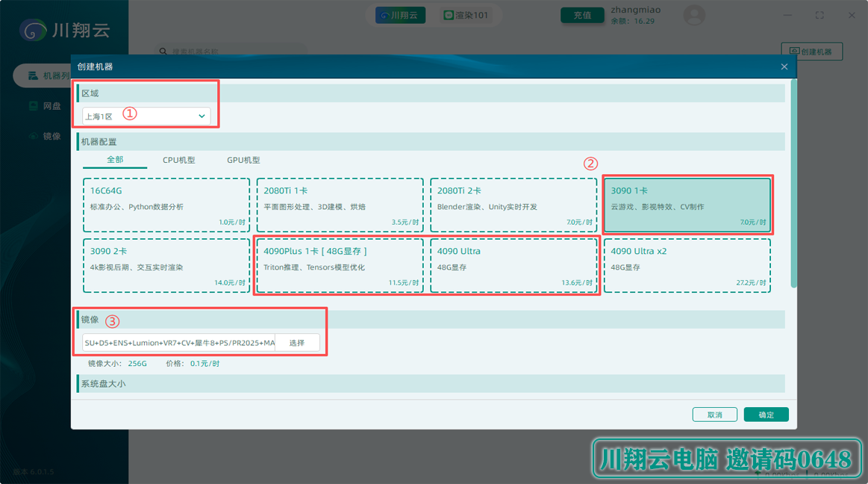This screenshot has width=868, height=484.
Task: Open 网盘 in the sidebar
Action: coord(46,106)
